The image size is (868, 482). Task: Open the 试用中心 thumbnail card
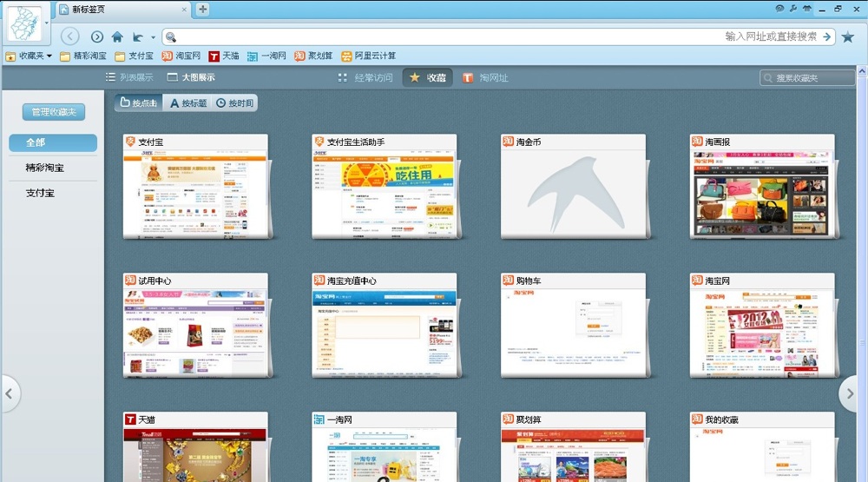[195, 325]
